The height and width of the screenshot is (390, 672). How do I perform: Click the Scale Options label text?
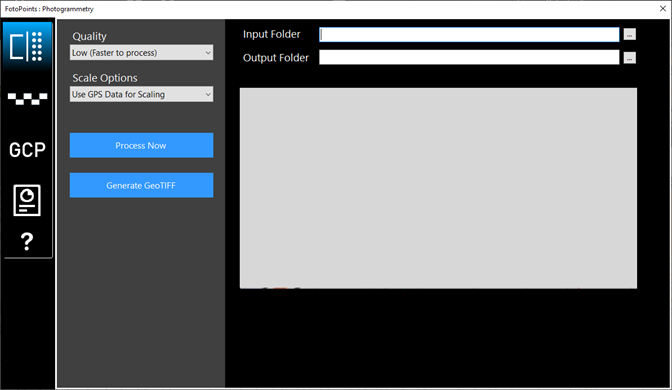[105, 78]
